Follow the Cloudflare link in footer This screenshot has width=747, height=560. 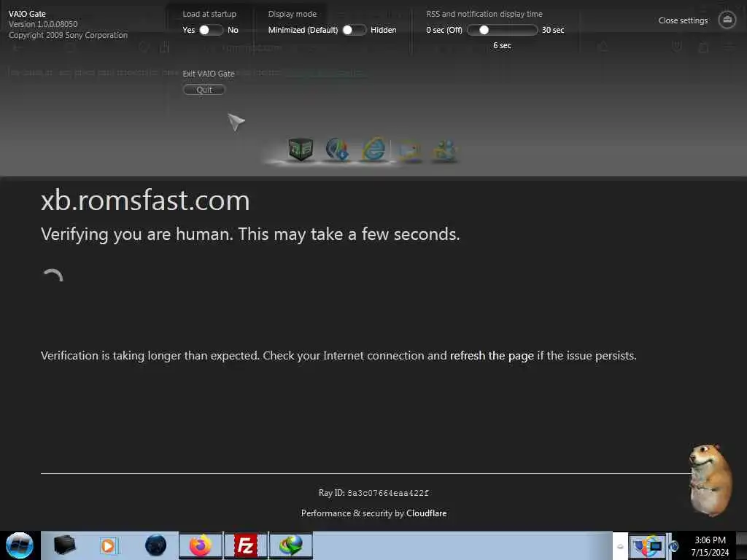[x=426, y=513]
